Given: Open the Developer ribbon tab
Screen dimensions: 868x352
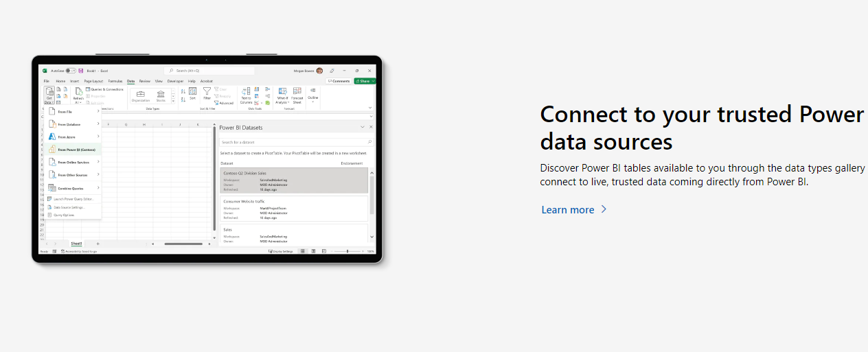Looking at the screenshot, I should (x=175, y=81).
